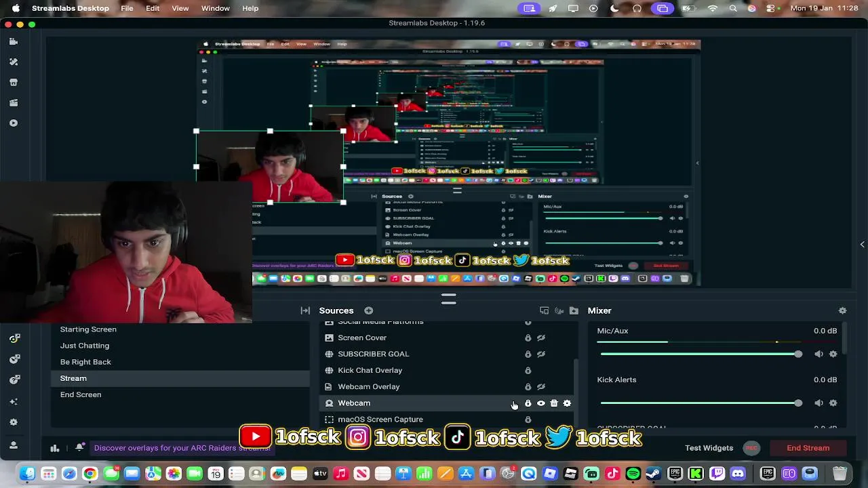The width and height of the screenshot is (868, 488).
Task: Open Finder from the dock
Action: [x=27, y=474]
